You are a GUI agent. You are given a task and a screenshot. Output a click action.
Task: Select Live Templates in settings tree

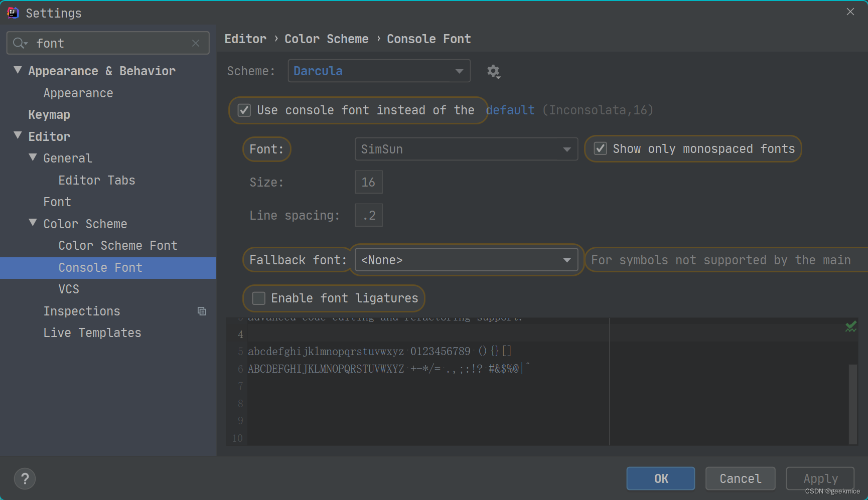point(92,333)
